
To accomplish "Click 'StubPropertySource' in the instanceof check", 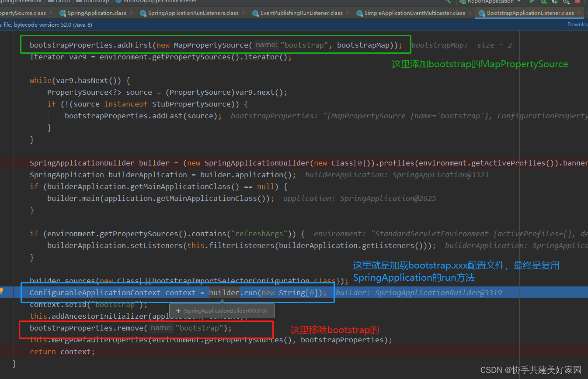I will click(x=191, y=104).
